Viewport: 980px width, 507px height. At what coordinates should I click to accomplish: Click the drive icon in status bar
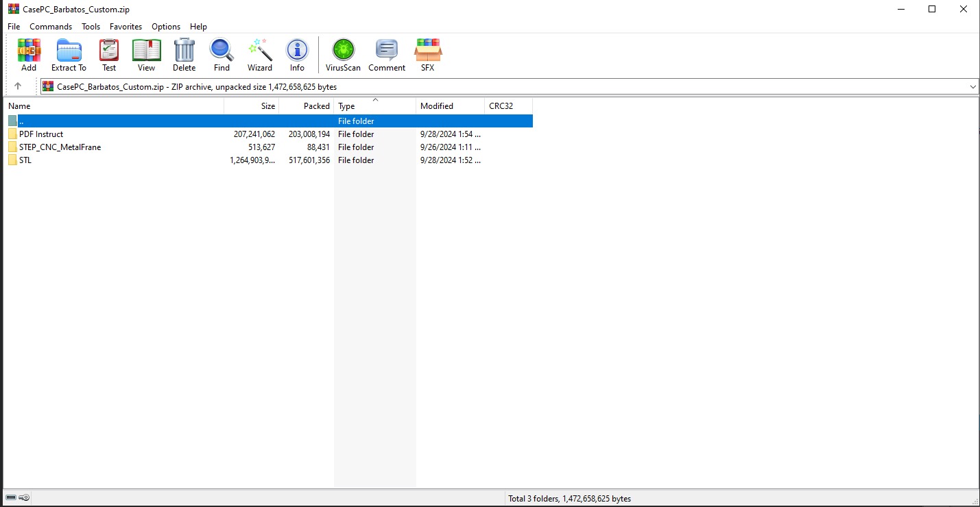click(x=10, y=498)
